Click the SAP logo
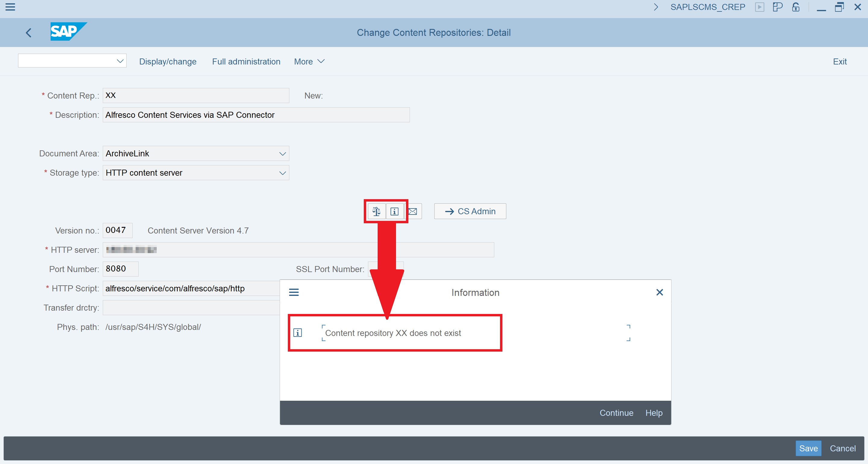 (68, 31)
